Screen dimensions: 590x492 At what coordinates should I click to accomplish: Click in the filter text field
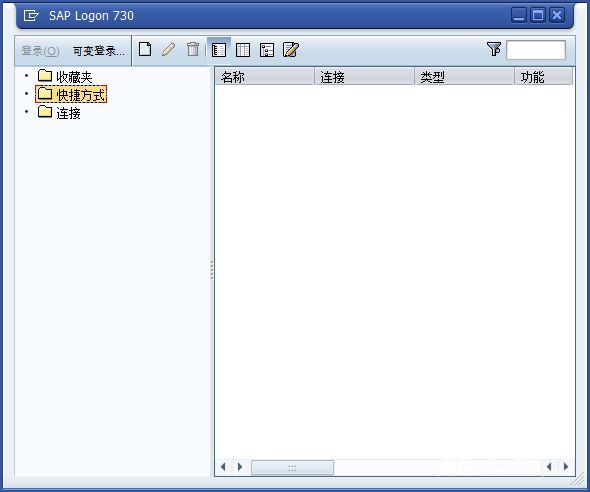pyautogui.click(x=536, y=50)
